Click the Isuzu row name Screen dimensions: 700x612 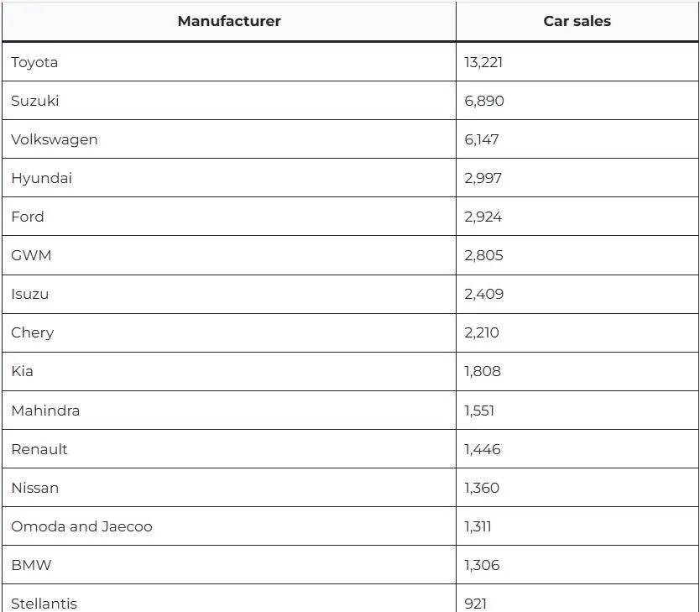tap(30, 294)
